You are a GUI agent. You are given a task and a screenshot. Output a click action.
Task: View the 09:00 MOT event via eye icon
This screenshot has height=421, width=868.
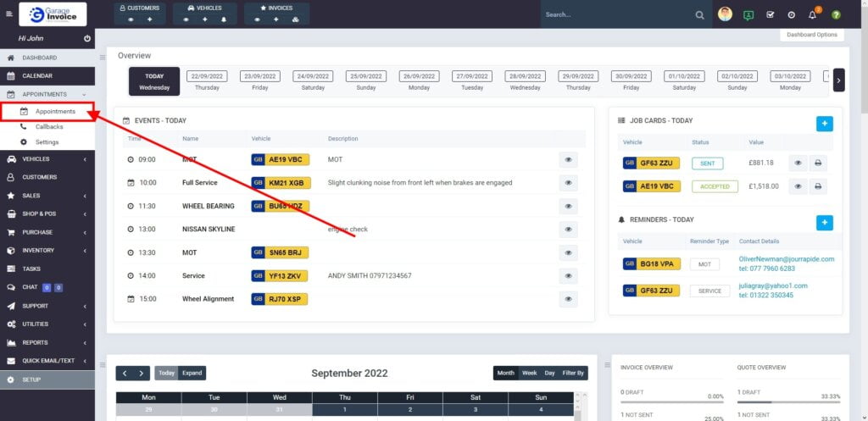click(x=568, y=159)
